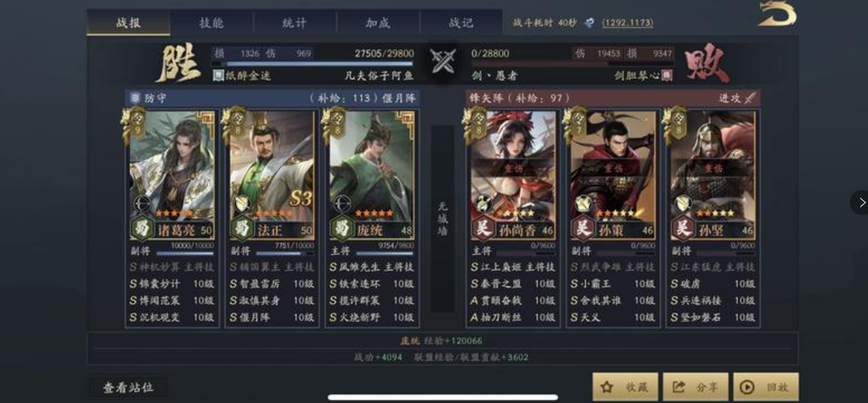Switch to the 统计 tab
Screen dimensions: 868x403
[x=294, y=22]
